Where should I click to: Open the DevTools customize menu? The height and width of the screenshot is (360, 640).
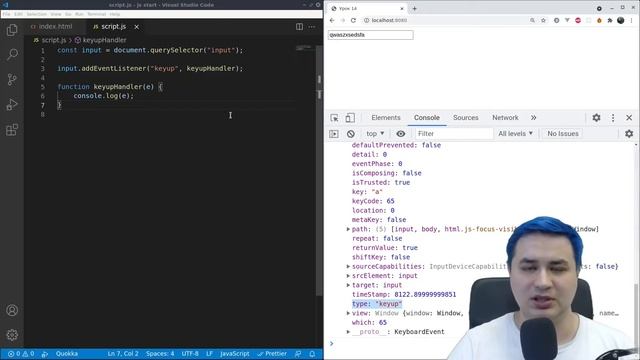click(x=613, y=118)
